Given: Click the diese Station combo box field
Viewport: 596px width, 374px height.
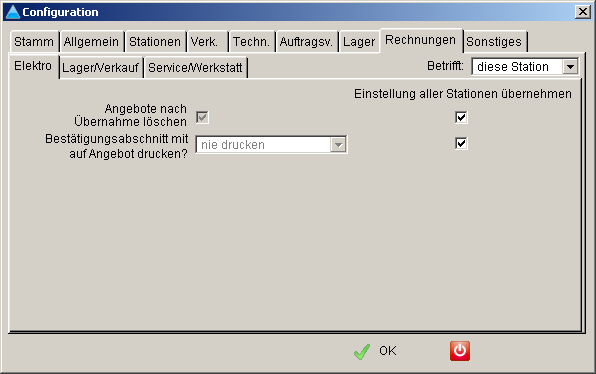Looking at the screenshot, I should click(525, 67).
